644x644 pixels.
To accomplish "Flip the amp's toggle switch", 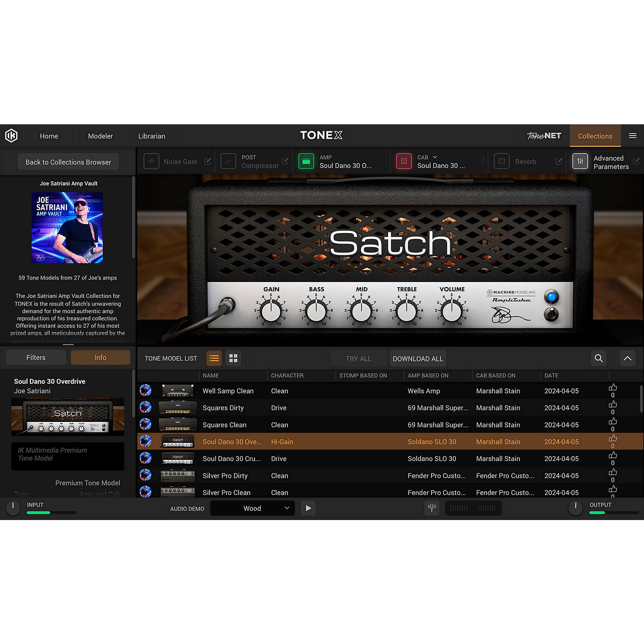I will click(x=551, y=314).
